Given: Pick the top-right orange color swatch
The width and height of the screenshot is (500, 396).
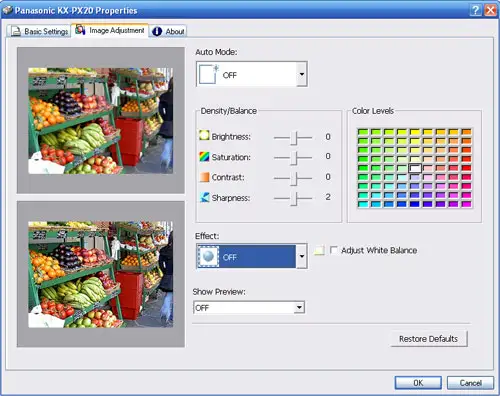Looking at the screenshot, I should (x=467, y=132).
